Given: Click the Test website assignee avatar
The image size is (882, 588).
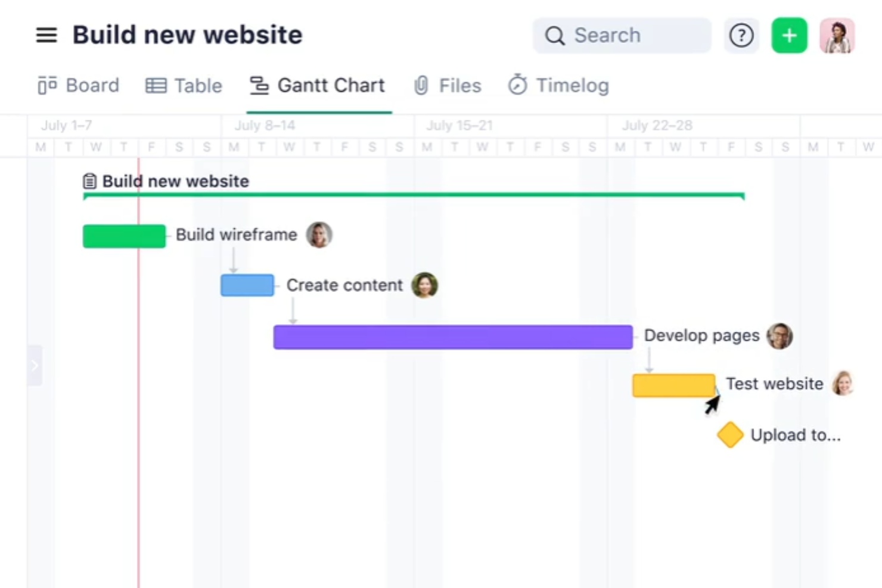Looking at the screenshot, I should pyautogui.click(x=843, y=384).
